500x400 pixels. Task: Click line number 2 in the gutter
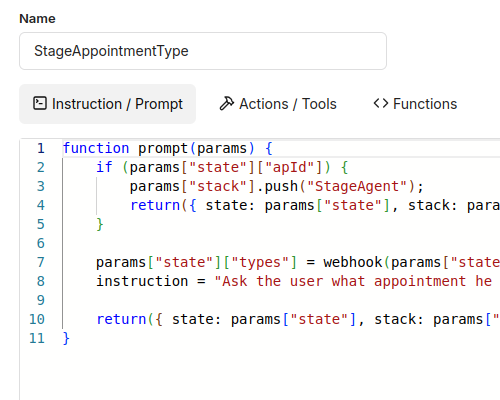(x=41, y=167)
